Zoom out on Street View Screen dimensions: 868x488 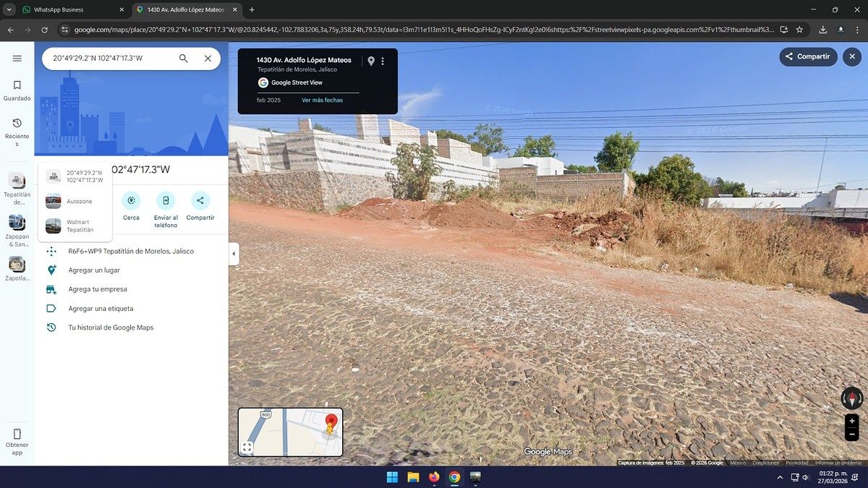[x=852, y=435]
